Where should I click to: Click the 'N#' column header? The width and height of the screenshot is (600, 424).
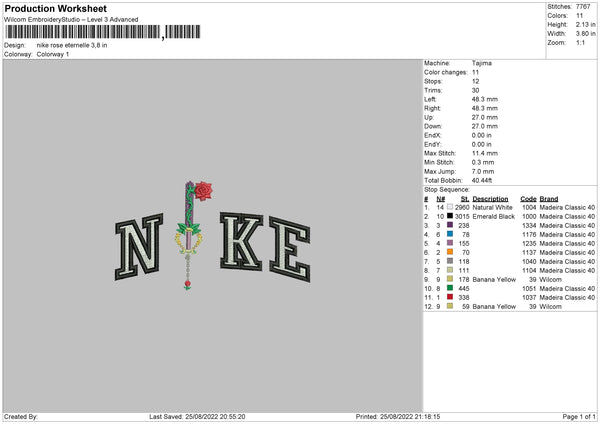click(440, 199)
